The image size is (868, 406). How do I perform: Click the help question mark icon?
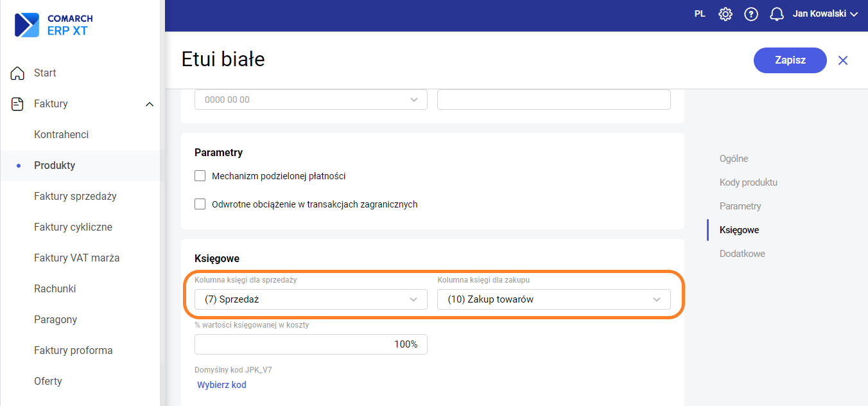tap(751, 14)
